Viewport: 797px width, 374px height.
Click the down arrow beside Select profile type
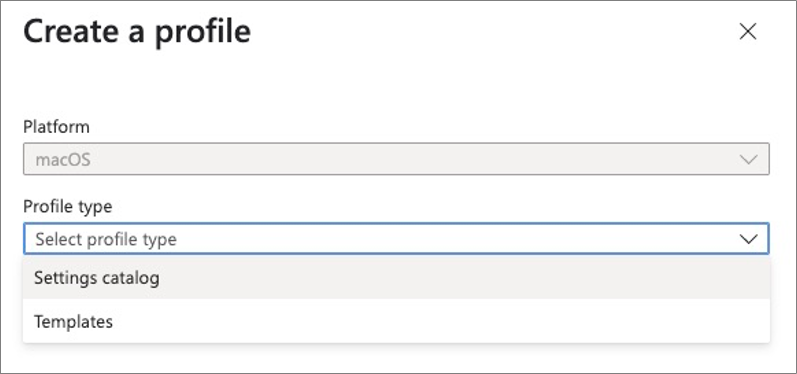click(748, 239)
